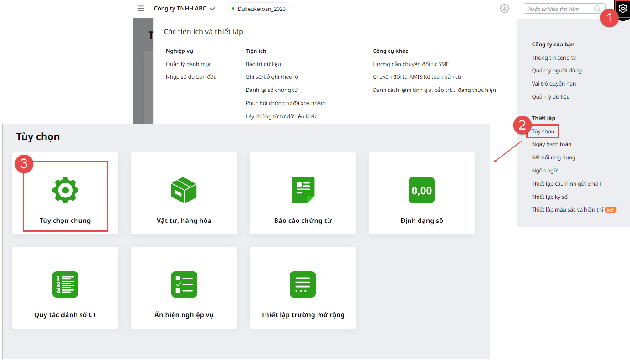Open Quy tắc đánh số CT icon
Image resolution: width=630 pixels, height=364 pixels.
point(65,284)
